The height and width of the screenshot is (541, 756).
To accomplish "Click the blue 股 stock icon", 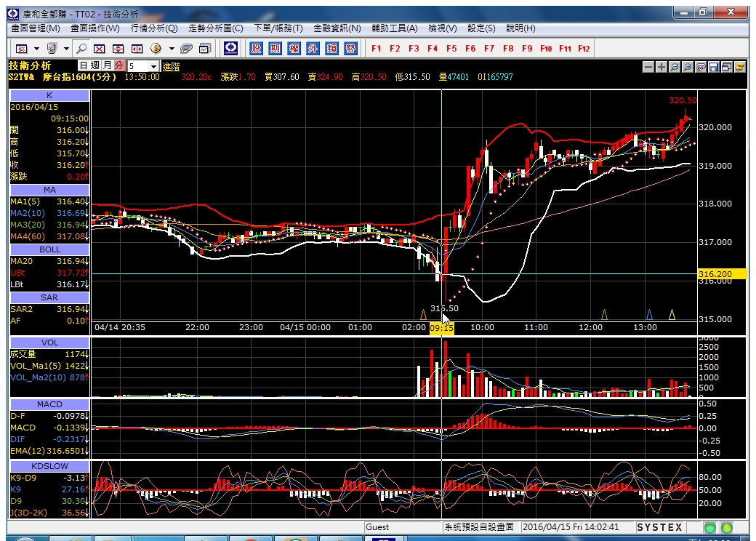I will (256, 48).
